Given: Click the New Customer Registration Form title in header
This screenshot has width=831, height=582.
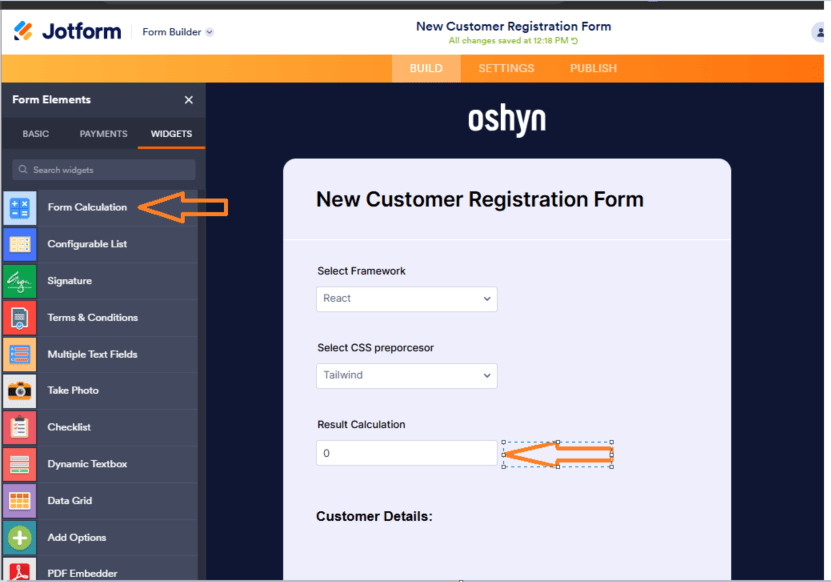Looking at the screenshot, I should click(x=513, y=26).
